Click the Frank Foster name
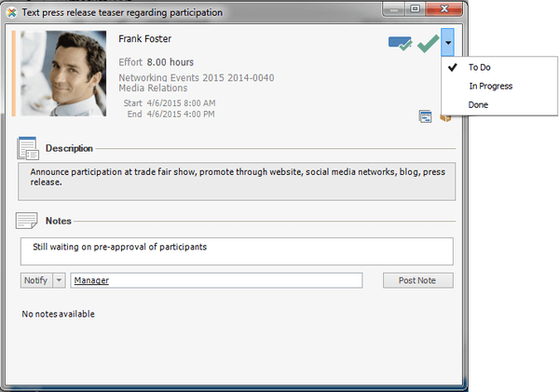Screen dimensions: 559x392 click(x=144, y=39)
